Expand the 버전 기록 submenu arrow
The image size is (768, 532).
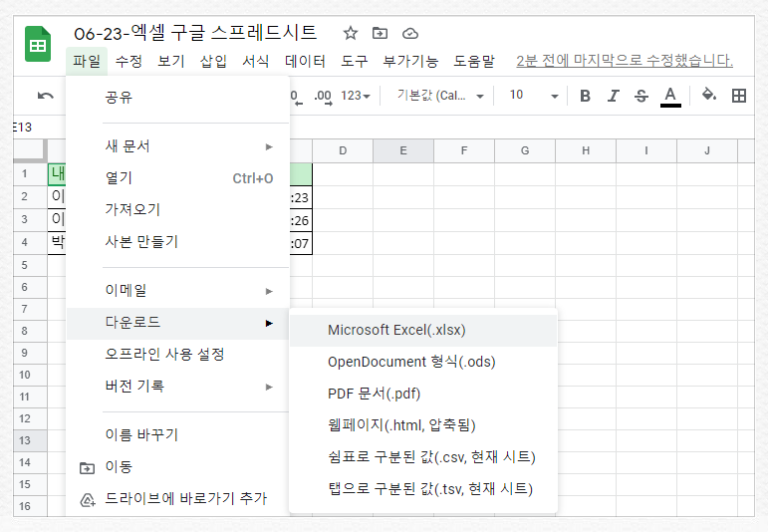(x=269, y=387)
